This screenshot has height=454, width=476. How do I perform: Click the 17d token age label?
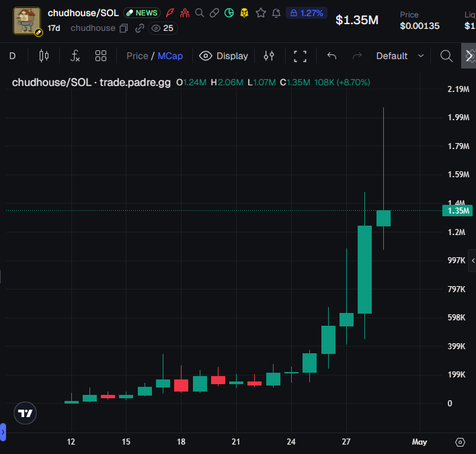coord(54,28)
